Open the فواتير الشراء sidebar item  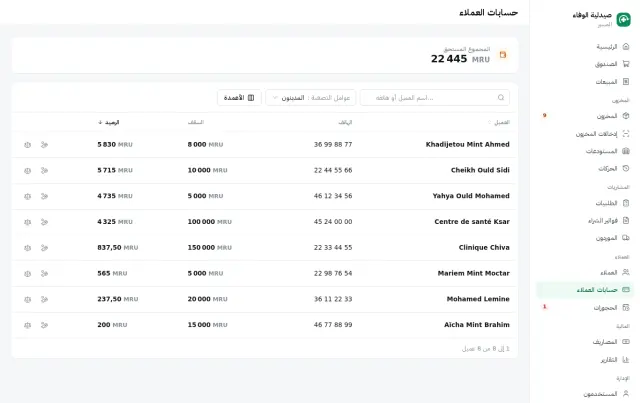(x=585, y=220)
